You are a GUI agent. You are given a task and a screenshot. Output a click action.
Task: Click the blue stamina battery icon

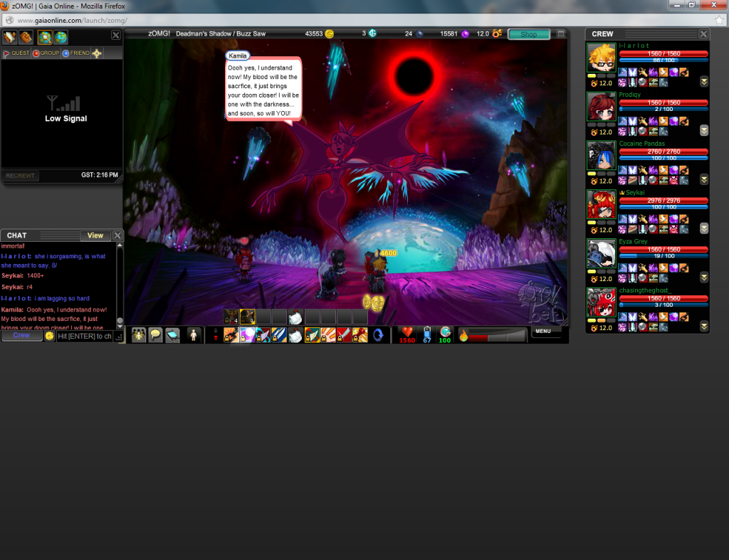coord(427,332)
